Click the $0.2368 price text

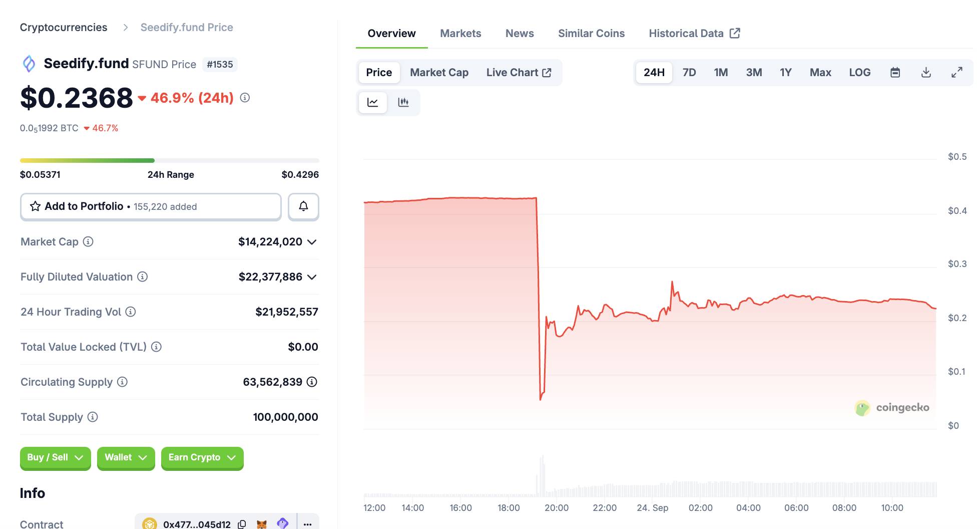(x=77, y=98)
